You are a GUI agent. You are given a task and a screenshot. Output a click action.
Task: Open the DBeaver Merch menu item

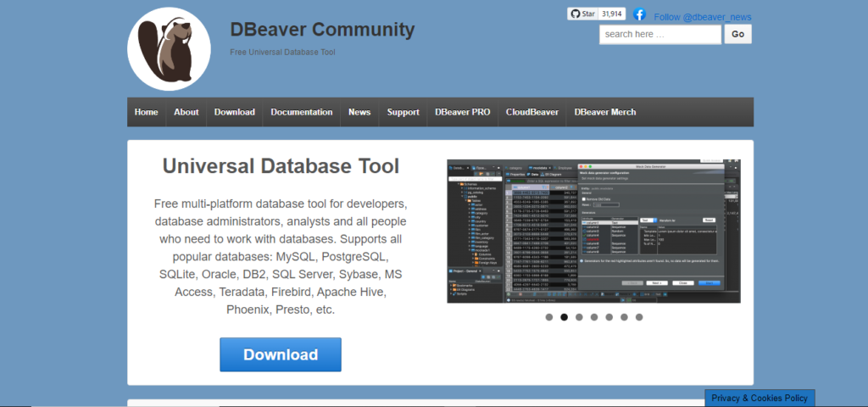pos(605,112)
